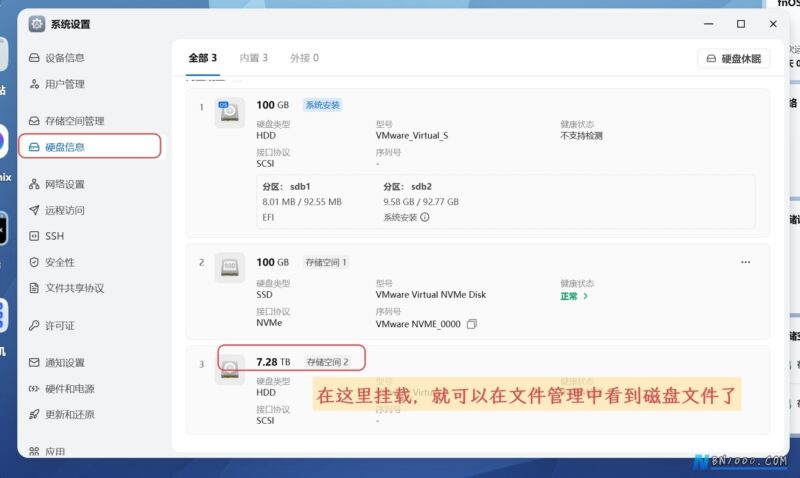This screenshot has height=478, width=800.
Task: Minimize the 系统设置 window
Action: point(709,24)
